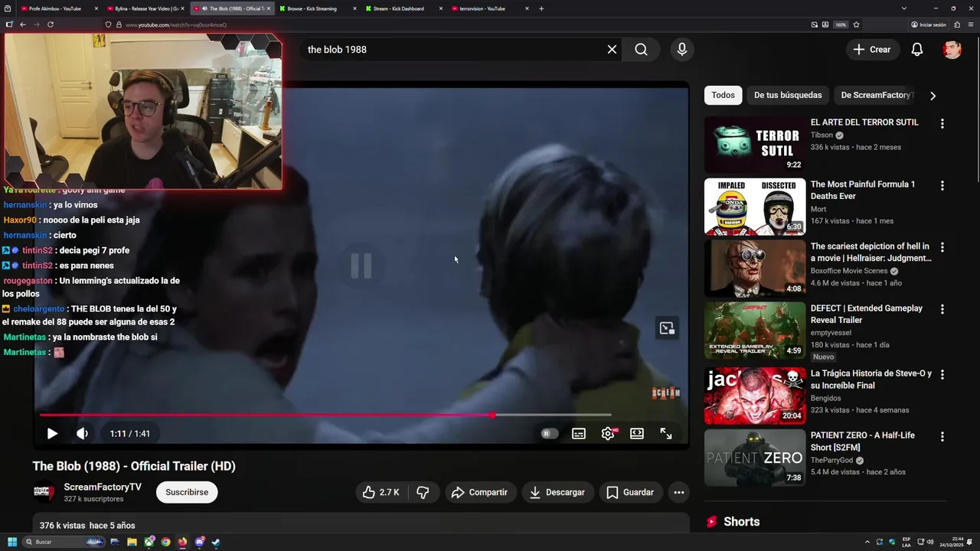This screenshot has height=551, width=980.
Task: Open the ScreamFactoryTV channel name link
Action: click(103, 487)
